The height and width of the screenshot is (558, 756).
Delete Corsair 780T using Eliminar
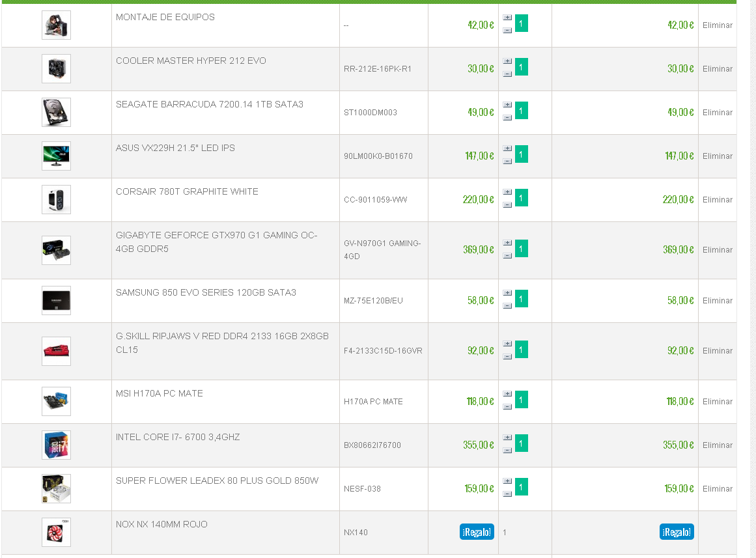coord(718,200)
